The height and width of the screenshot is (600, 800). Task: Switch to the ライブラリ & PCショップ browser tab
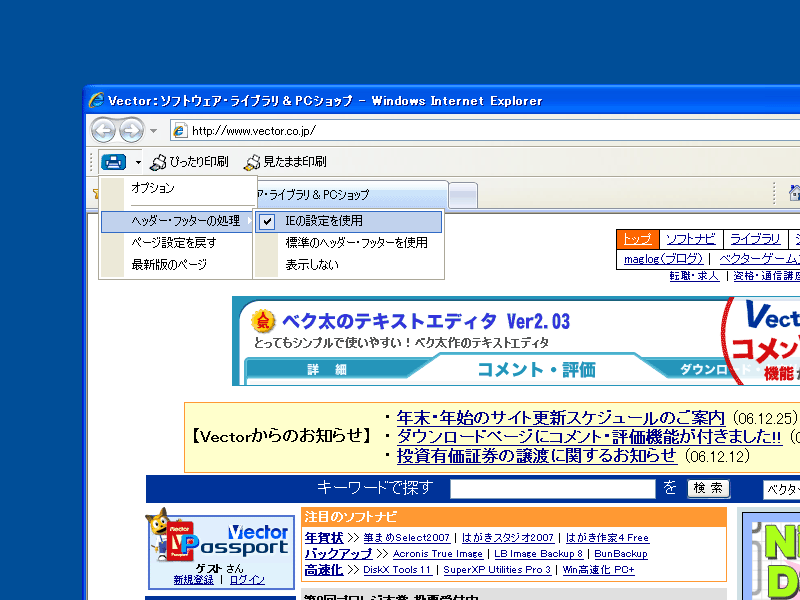(x=351, y=195)
